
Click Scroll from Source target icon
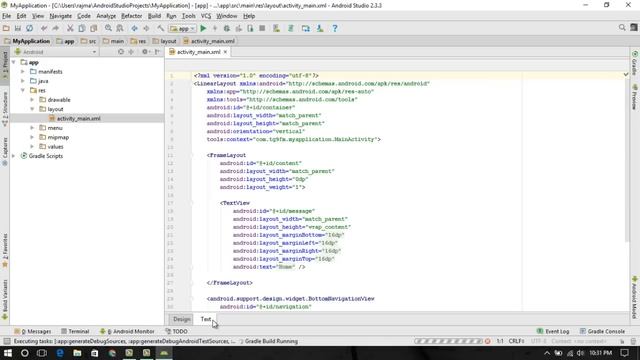pyautogui.click(x=121, y=52)
